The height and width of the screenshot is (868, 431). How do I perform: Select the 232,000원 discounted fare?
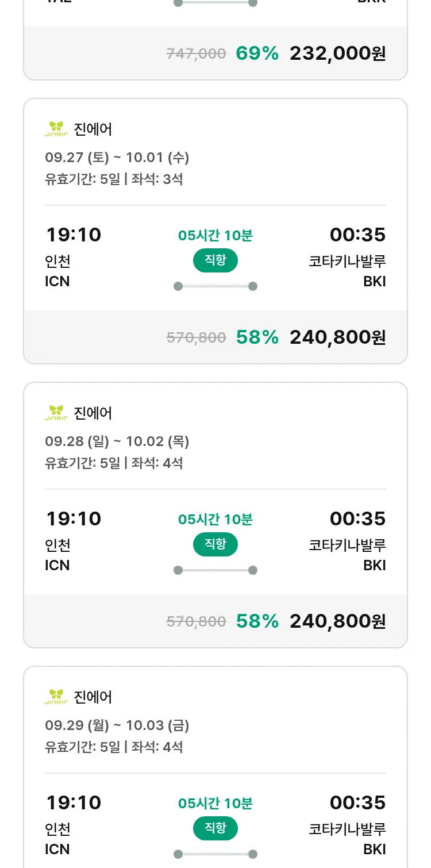[337, 53]
